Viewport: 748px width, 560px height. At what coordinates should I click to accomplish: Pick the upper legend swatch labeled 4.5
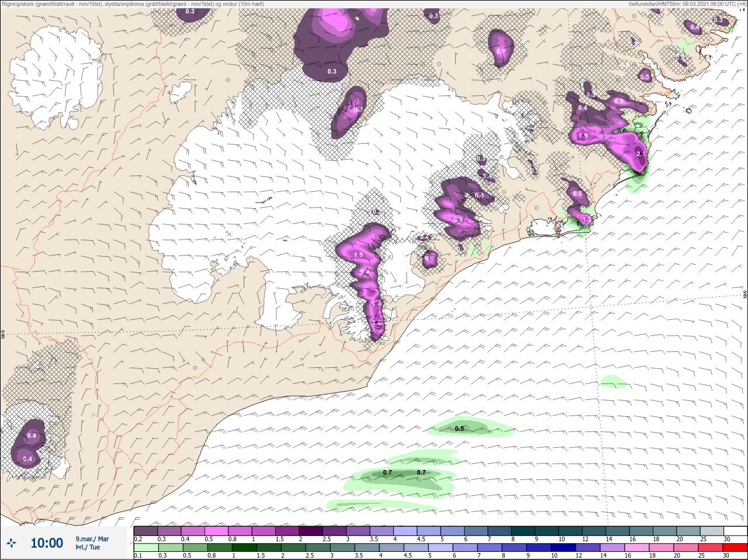point(429,531)
